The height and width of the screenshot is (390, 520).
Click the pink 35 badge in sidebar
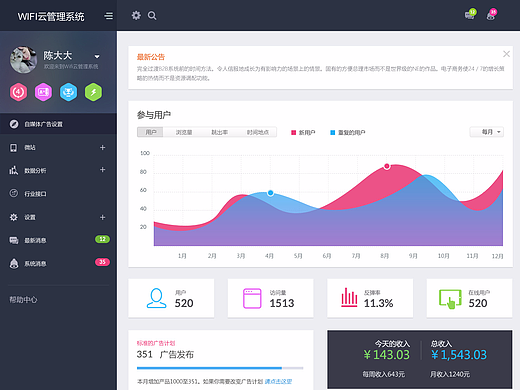point(102,262)
